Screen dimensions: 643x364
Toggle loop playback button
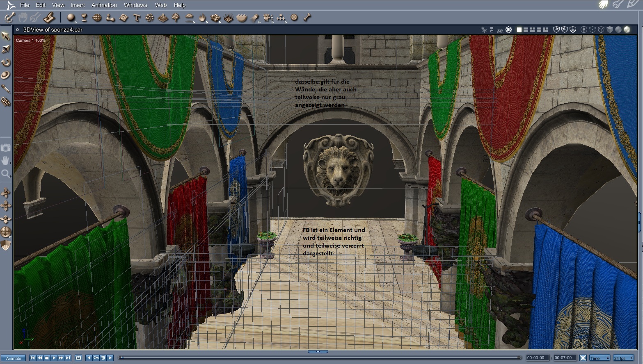pos(78,358)
